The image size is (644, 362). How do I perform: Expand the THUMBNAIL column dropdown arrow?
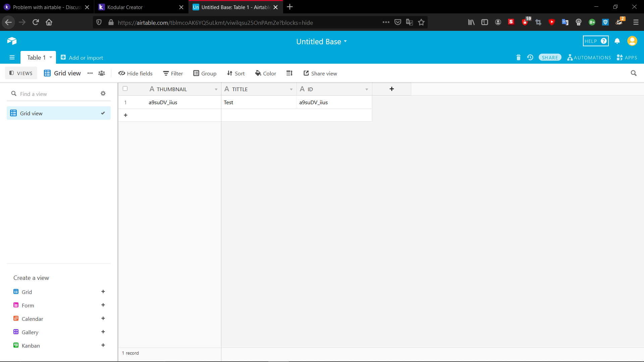pos(216,89)
